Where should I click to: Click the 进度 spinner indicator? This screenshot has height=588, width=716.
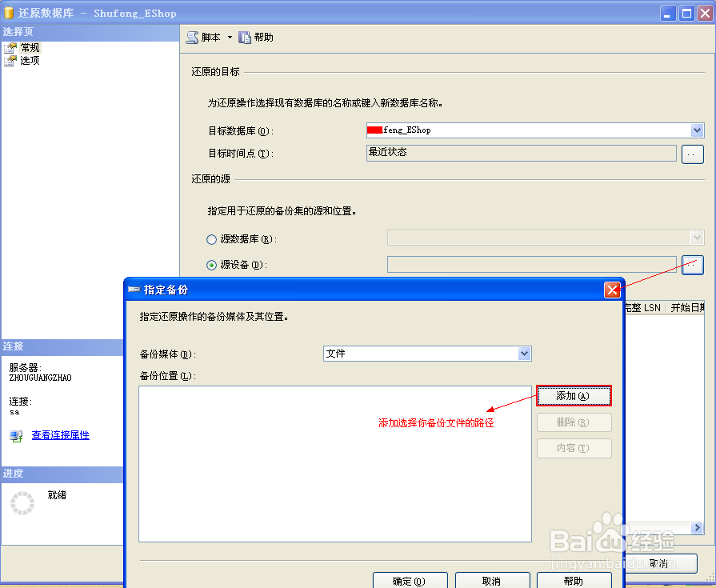pyautogui.click(x=22, y=502)
